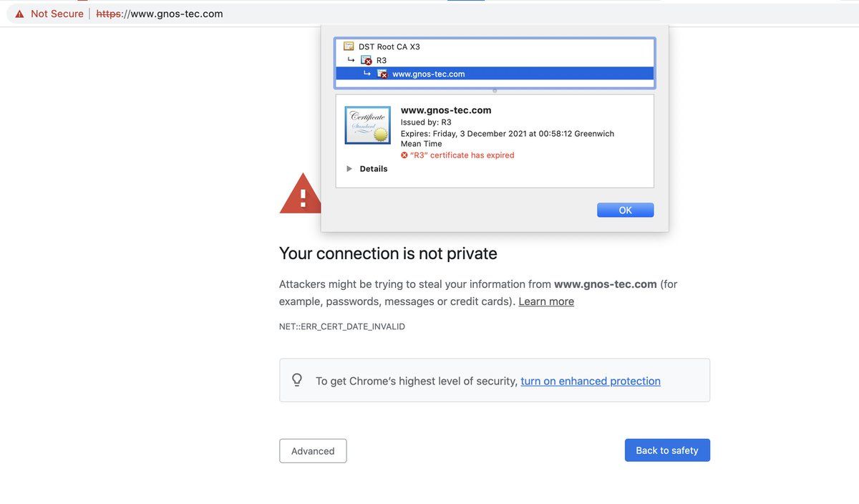Click the Back to safety button

click(x=666, y=450)
